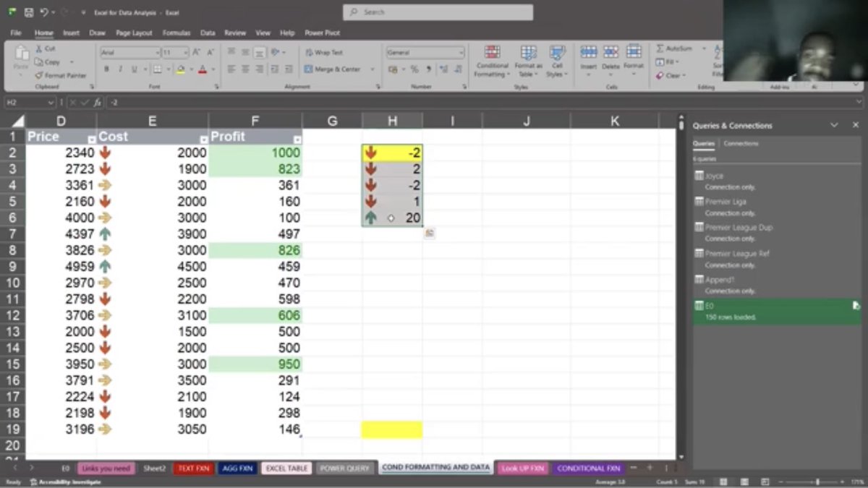Click the Copy button in Clipboard
The image size is (868, 488).
pos(48,62)
